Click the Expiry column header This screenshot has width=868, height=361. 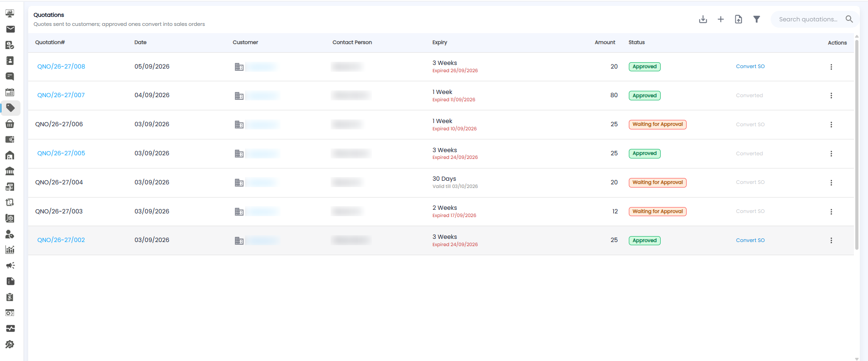coord(440,42)
